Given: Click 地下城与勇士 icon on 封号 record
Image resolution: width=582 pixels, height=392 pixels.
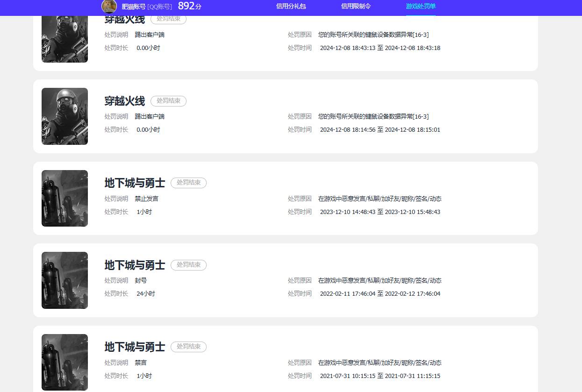Looking at the screenshot, I should [65, 280].
